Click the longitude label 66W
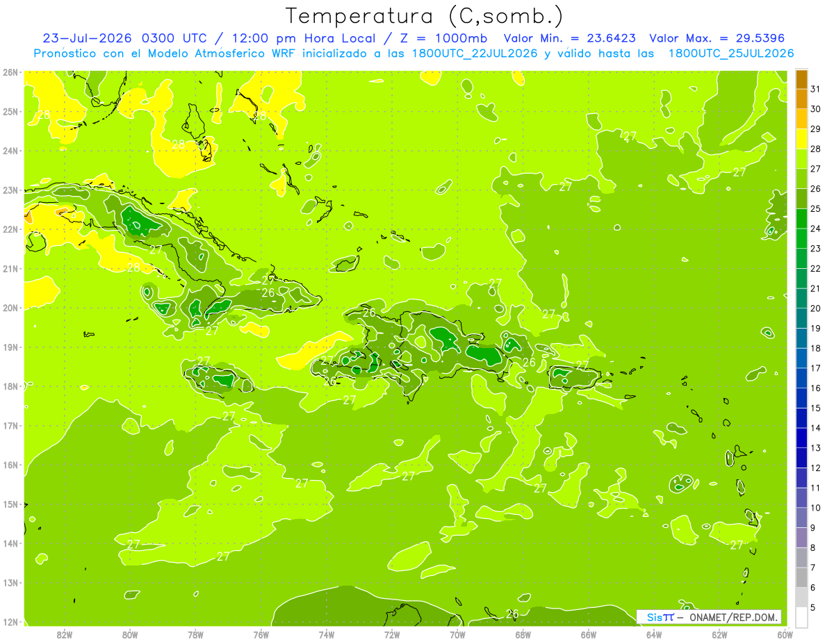This screenshot has height=644, width=834. click(x=589, y=634)
